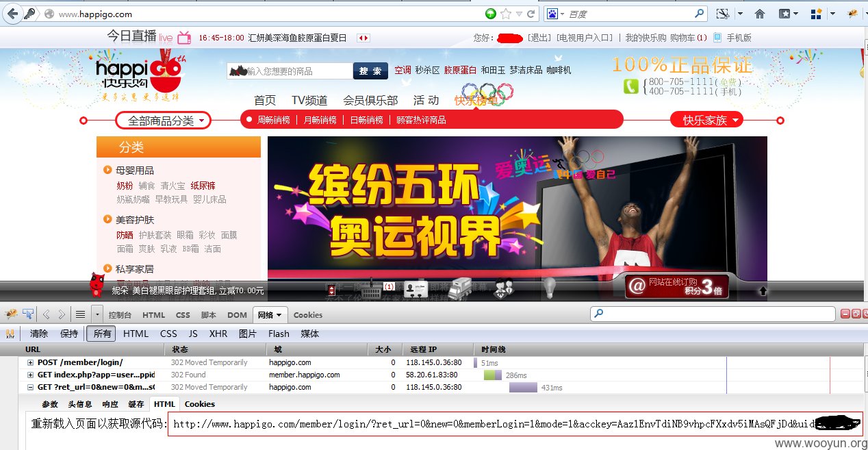Viewport: 868px width, 450px height.
Task: Click the delivery truck icon in bottom bar
Action: [x=461, y=289]
